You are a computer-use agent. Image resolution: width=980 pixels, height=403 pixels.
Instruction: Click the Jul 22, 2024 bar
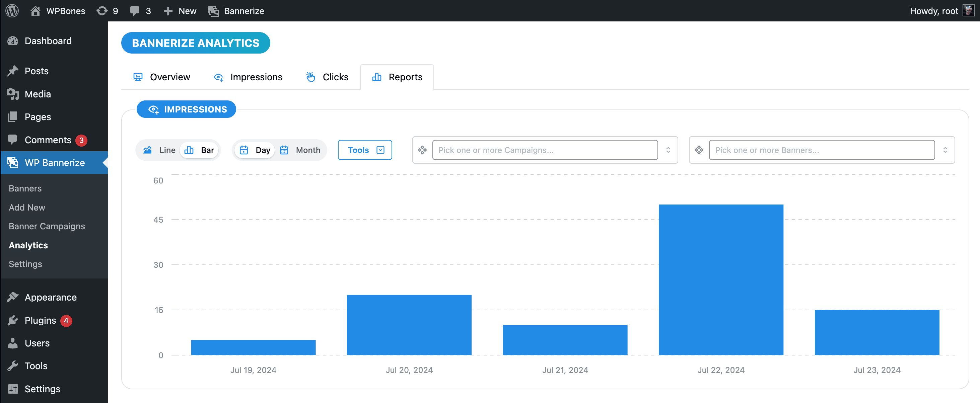(x=721, y=280)
